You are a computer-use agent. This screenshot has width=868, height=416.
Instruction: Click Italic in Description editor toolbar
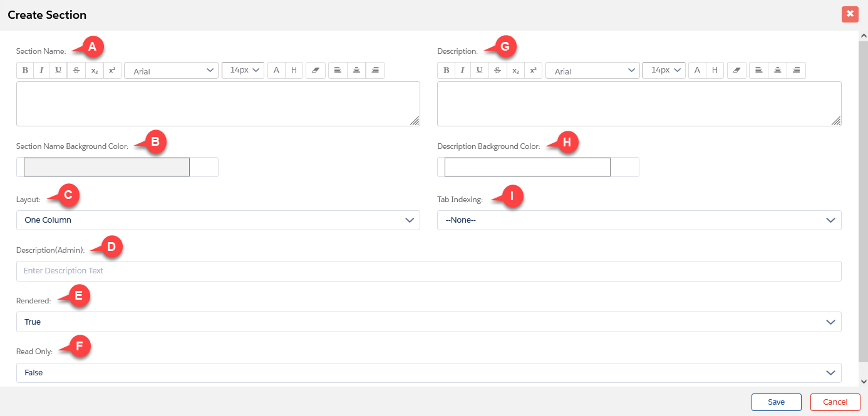pyautogui.click(x=463, y=71)
